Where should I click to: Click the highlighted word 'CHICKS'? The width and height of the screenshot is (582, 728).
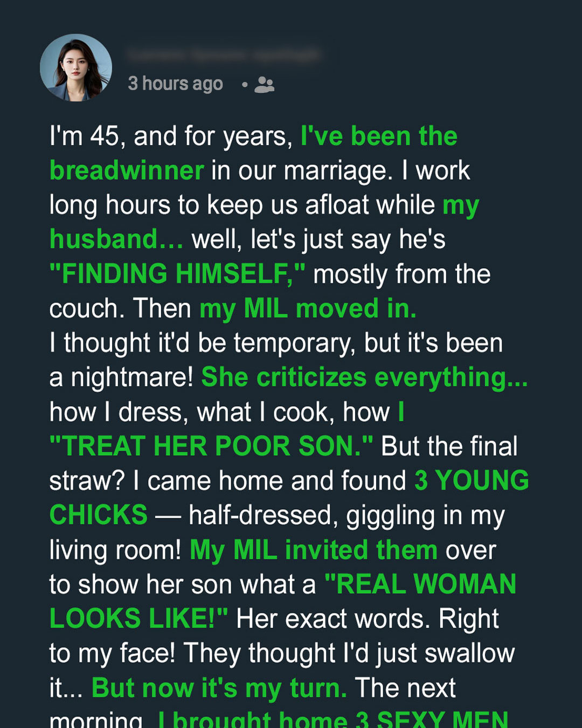click(99, 515)
